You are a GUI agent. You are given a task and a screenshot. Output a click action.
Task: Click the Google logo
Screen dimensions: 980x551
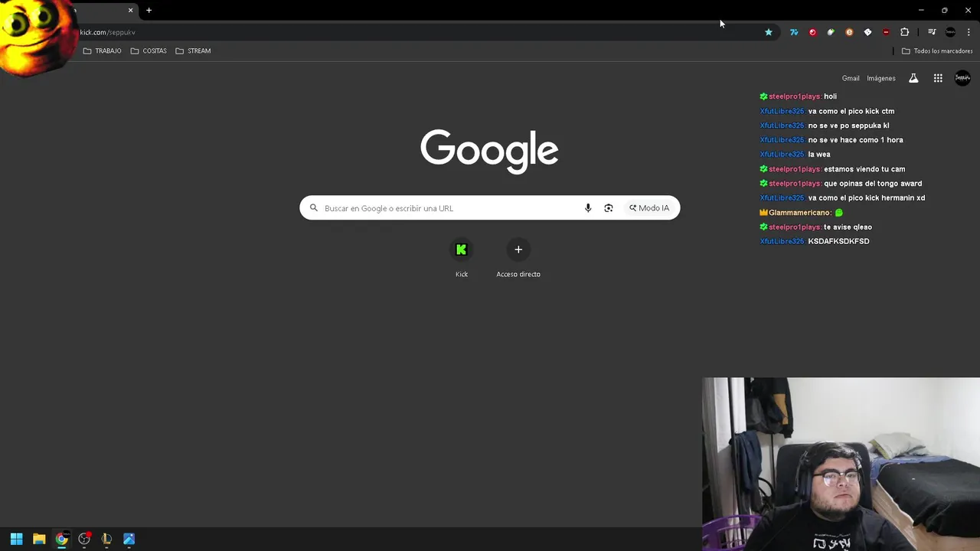pos(489,151)
